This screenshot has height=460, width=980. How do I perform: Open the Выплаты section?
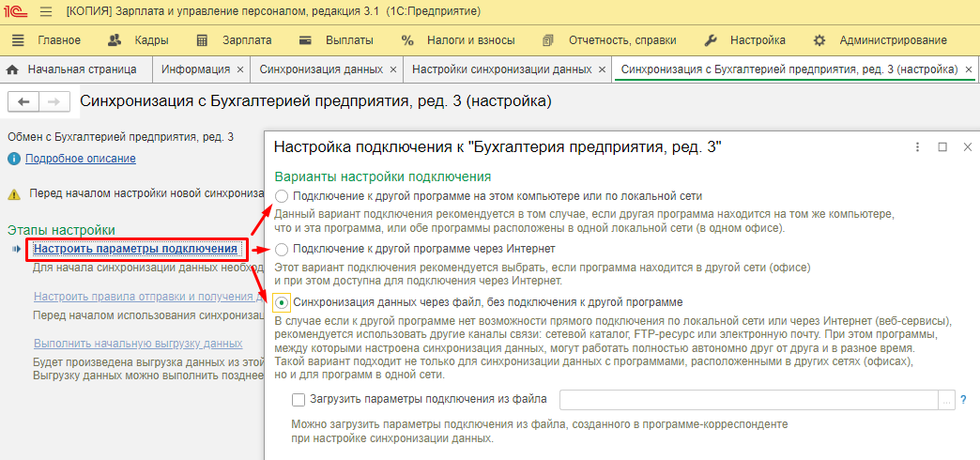tap(349, 40)
